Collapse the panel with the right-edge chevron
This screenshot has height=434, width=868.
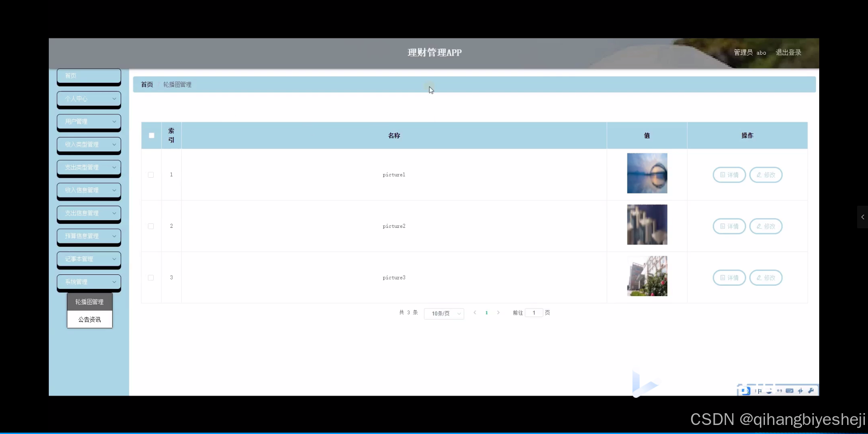click(862, 217)
